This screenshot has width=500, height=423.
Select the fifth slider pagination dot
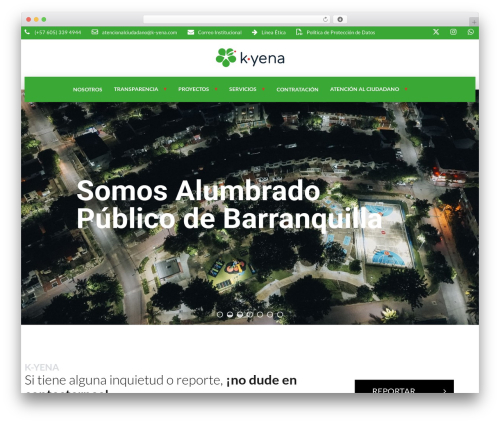click(x=260, y=314)
